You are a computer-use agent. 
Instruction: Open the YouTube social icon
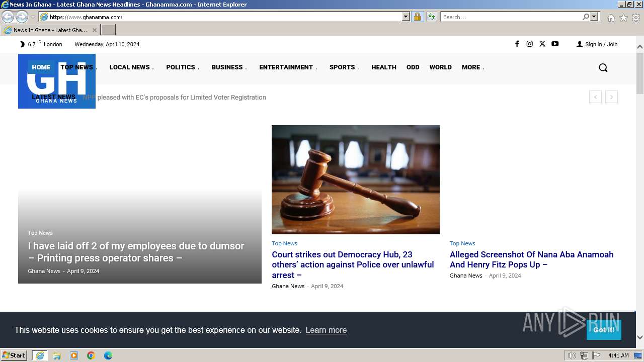point(555,44)
